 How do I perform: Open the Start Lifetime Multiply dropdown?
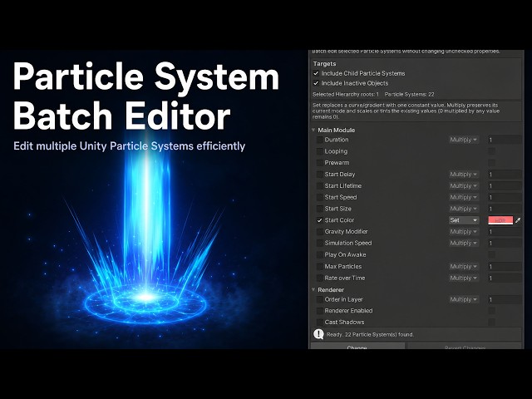coord(464,186)
